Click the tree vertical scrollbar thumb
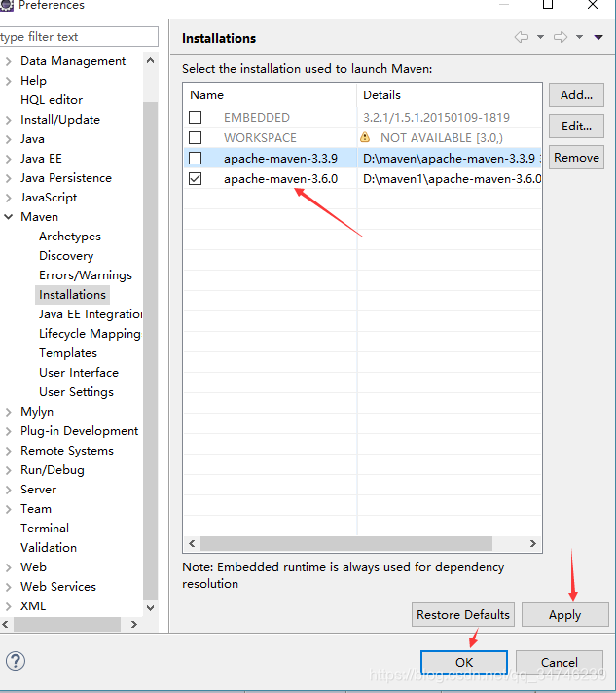The width and height of the screenshot is (616, 693). click(x=150, y=350)
